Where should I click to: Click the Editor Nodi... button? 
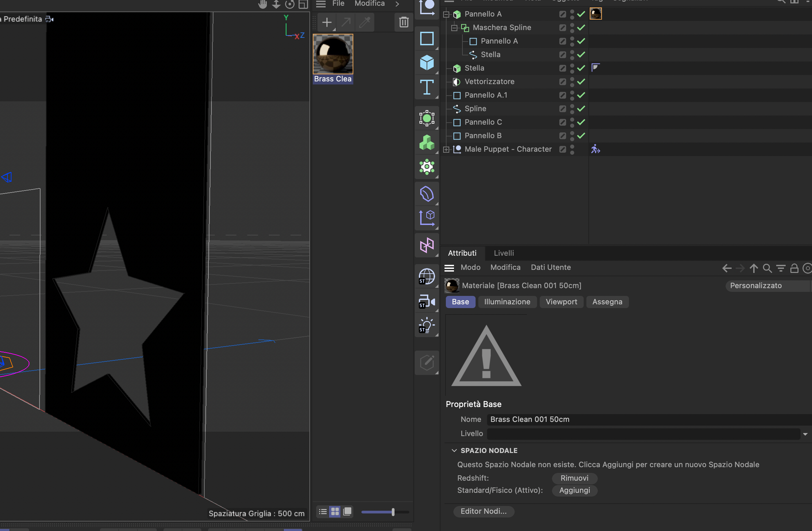coord(483,511)
